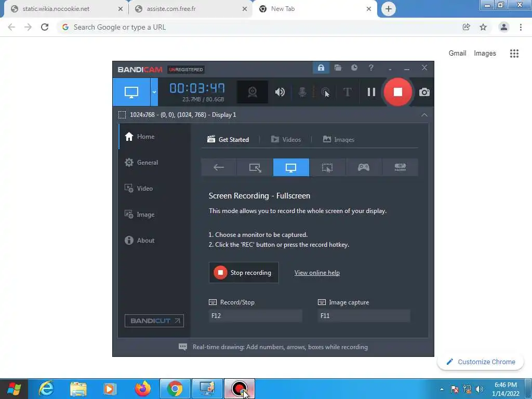Viewport: 532px width, 399px height.
Task: Open Windows Start menu
Action: click(x=14, y=389)
